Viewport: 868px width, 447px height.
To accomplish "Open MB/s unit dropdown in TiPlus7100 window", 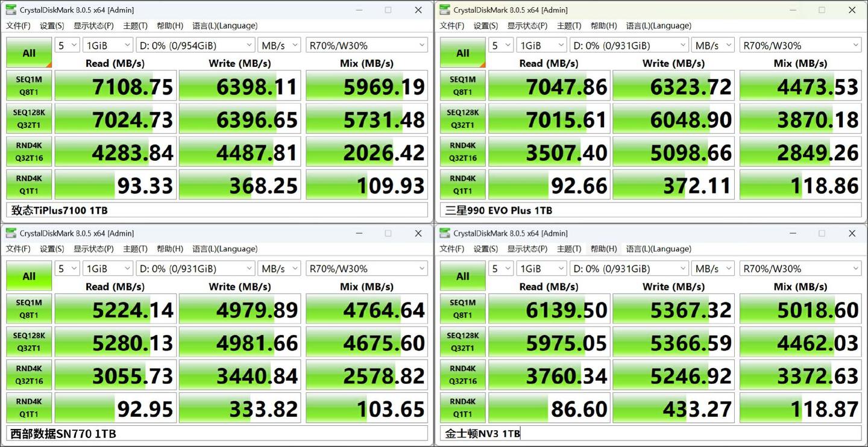I will pos(280,45).
